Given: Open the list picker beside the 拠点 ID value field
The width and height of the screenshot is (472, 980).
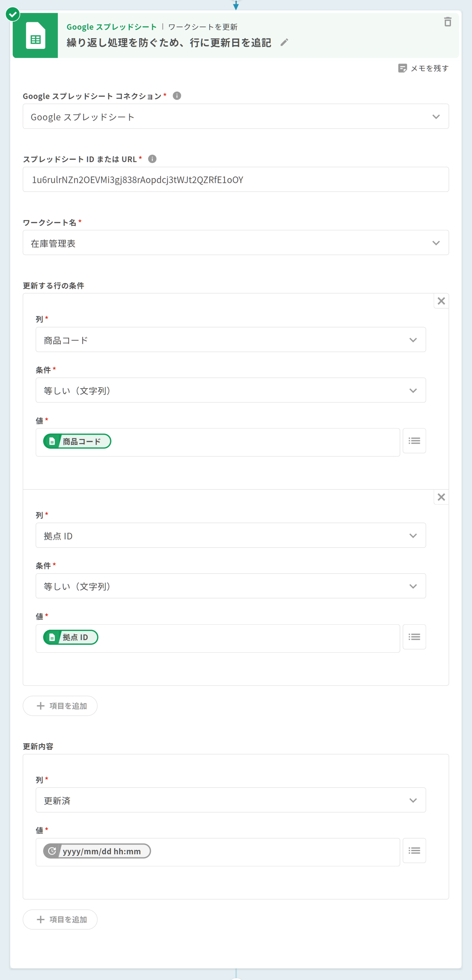Looking at the screenshot, I should (414, 637).
